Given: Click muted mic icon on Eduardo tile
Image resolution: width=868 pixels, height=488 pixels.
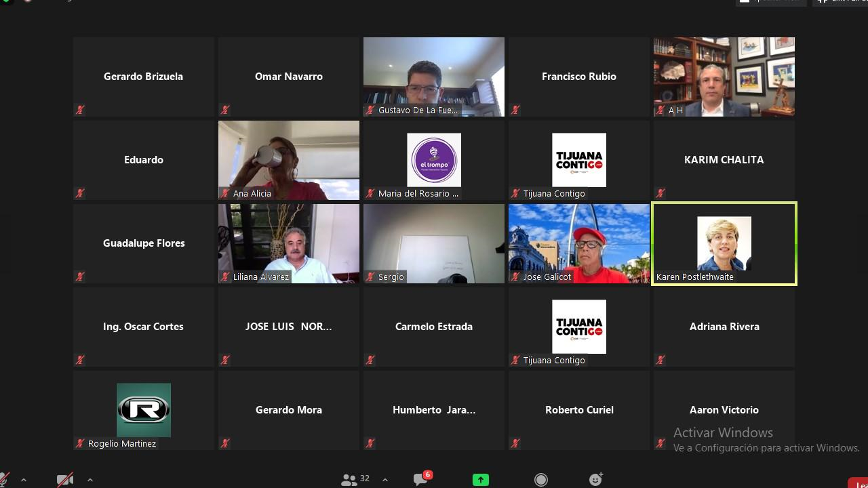Looking at the screenshot, I should (80, 193).
